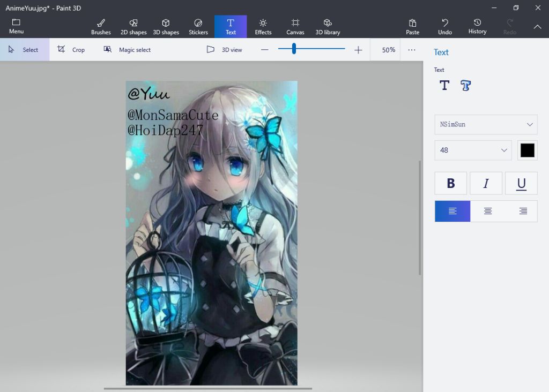Minimize the Paint 3D window
Screen dimensions: 549x392
(494, 7)
